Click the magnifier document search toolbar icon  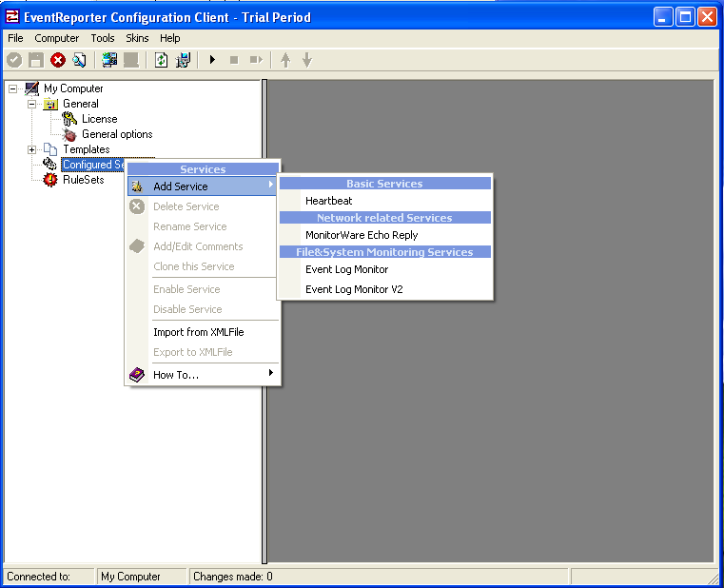point(79,60)
